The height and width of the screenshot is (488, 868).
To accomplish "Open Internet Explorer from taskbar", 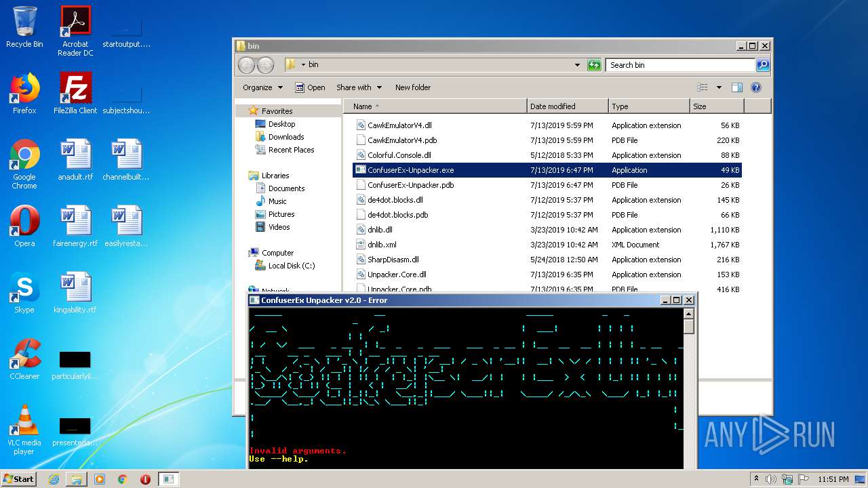I will (x=54, y=479).
